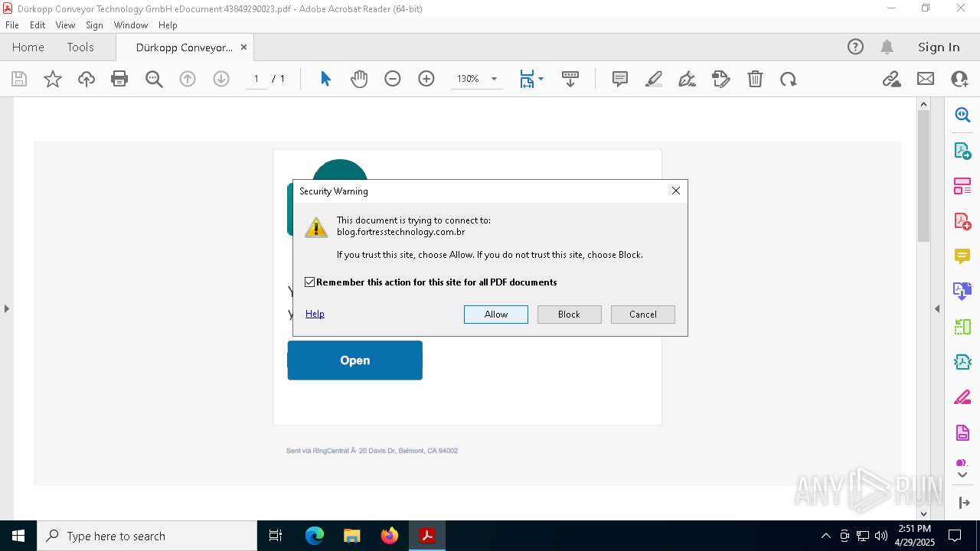The height and width of the screenshot is (551, 980).
Task: Expand the left navigation pane
Action: (x=6, y=308)
